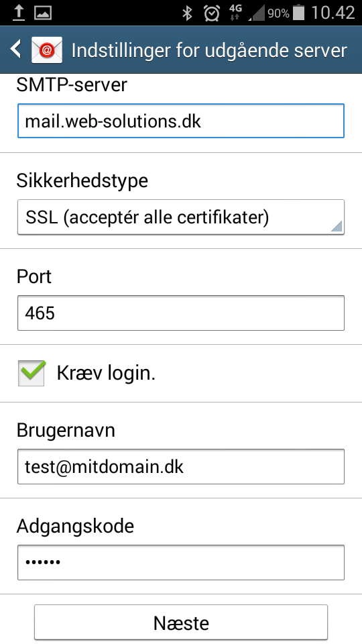Tap the clock showing 10.42
The height and width of the screenshot is (644, 362).
(x=333, y=13)
